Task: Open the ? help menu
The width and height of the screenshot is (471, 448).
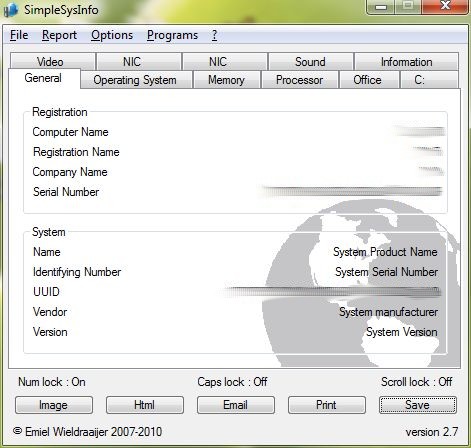Action: pyautogui.click(x=214, y=35)
